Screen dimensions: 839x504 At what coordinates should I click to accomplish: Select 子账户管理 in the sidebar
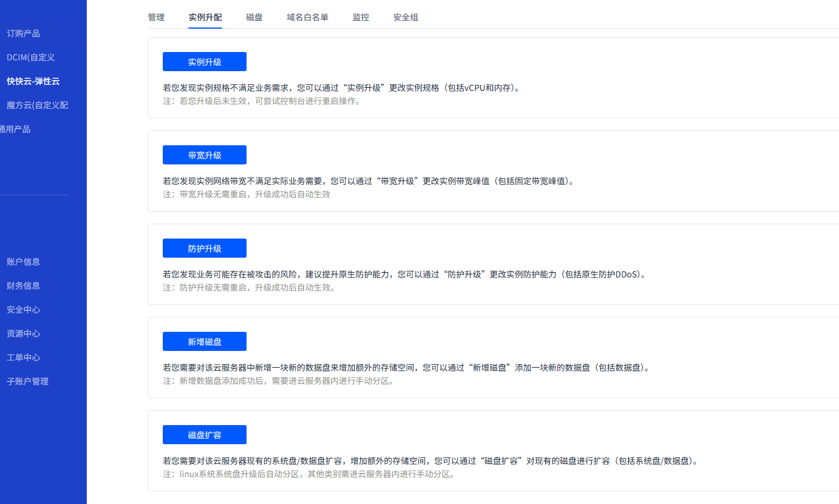tap(28, 381)
